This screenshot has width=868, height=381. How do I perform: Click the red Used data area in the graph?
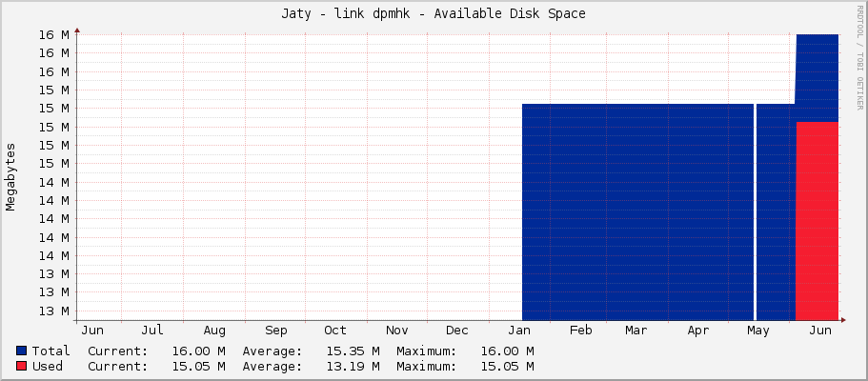click(x=818, y=221)
